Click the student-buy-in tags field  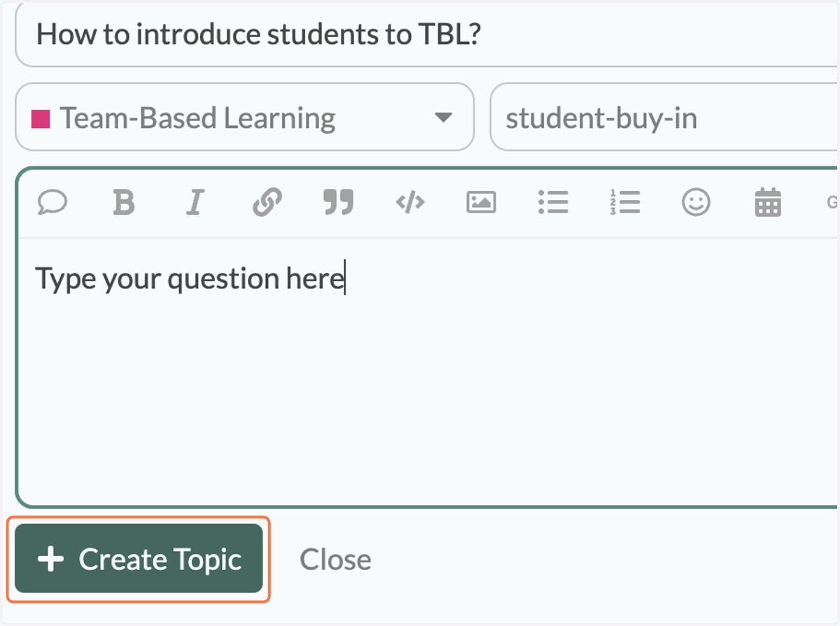point(664,118)
